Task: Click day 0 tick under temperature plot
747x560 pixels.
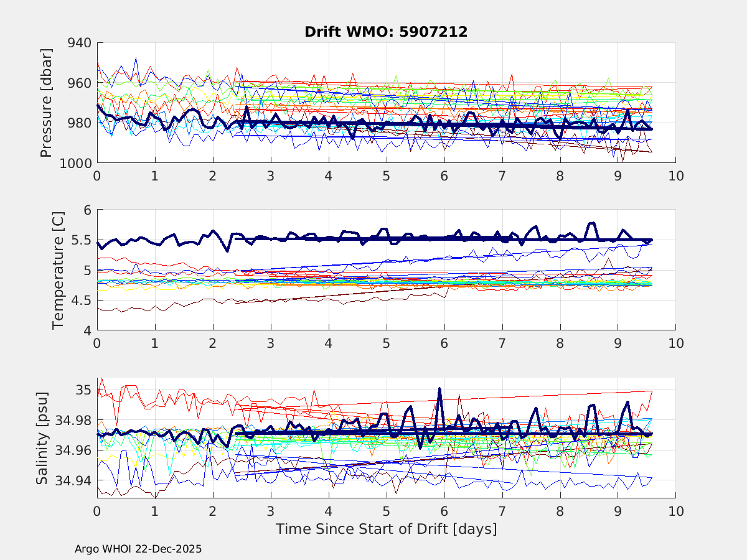Action: click(97, 343)
